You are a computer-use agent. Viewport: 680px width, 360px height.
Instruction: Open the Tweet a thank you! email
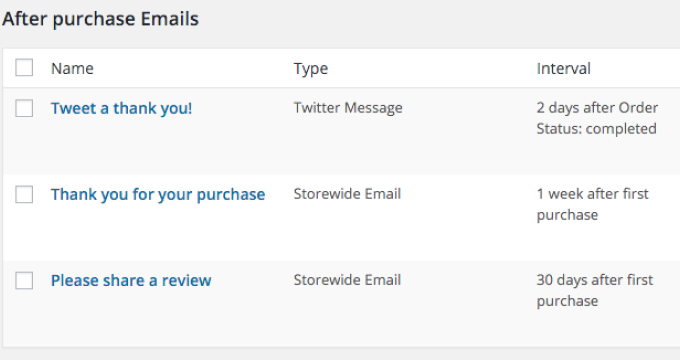click(121, 108)
